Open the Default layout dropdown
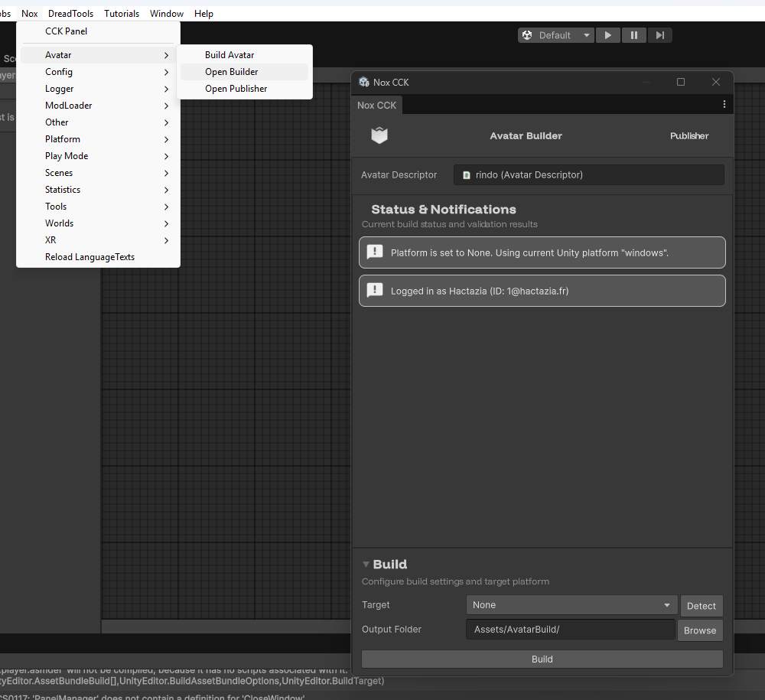The height and width of the screenshot is (700, 765). pyautogui.click(x=556, y=35)
